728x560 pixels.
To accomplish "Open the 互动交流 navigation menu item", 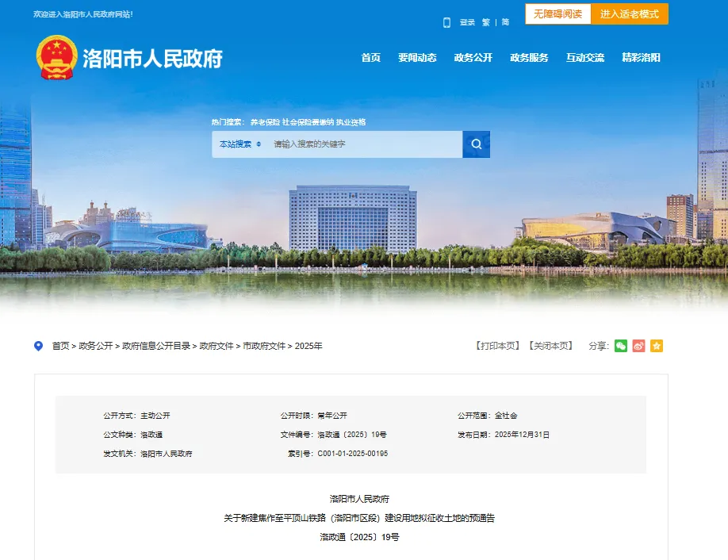I will click(x=585, y=58).
